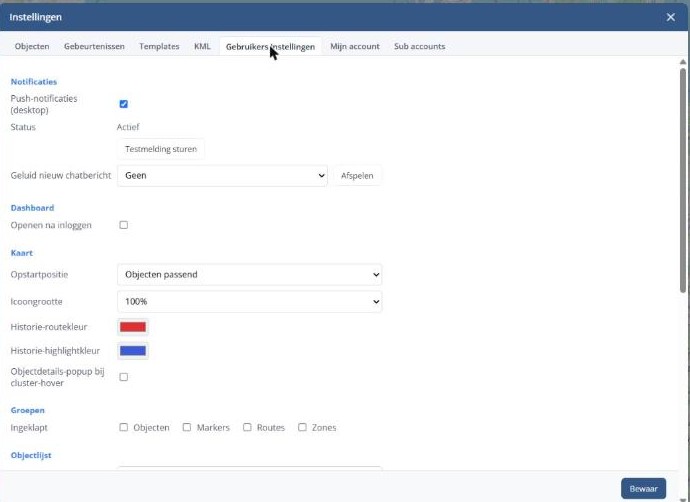
Task: Click Testmelding sturen button
Action: click(x=161, y=149)
